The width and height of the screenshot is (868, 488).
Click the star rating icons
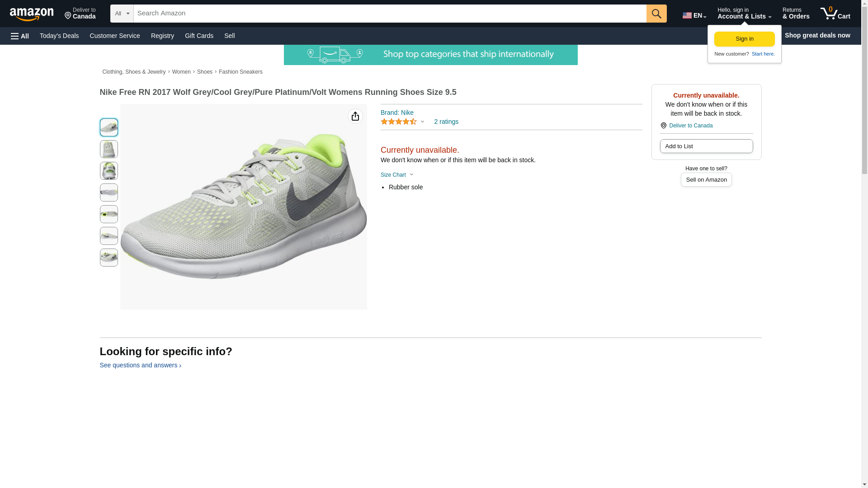(x=398, y=122)
